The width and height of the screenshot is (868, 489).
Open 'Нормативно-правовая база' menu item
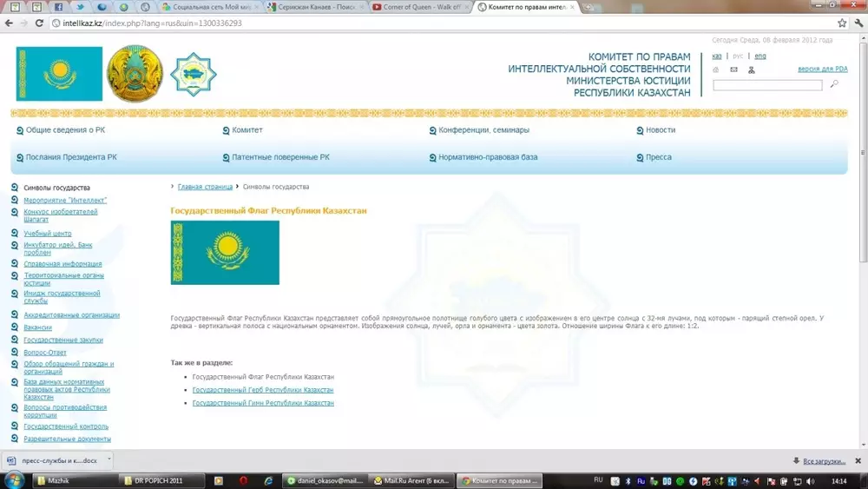tap(487, 158)
